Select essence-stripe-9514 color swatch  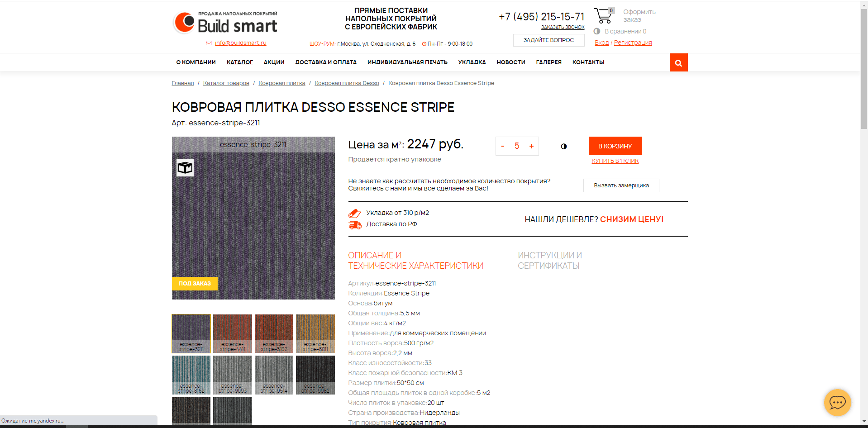click(x=274, y=375)
